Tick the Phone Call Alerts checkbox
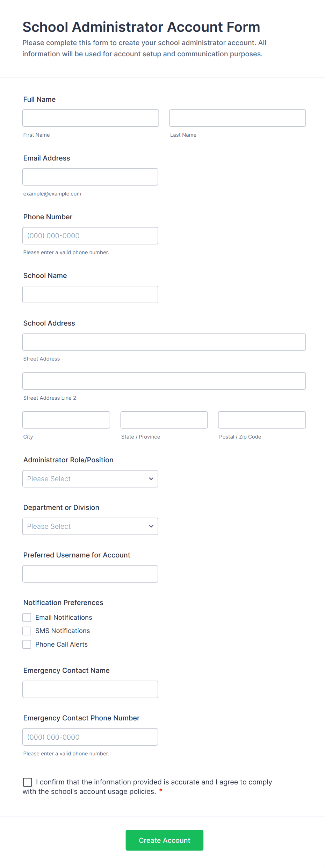This screenshot has width=325, height=868. pos(27,645)
